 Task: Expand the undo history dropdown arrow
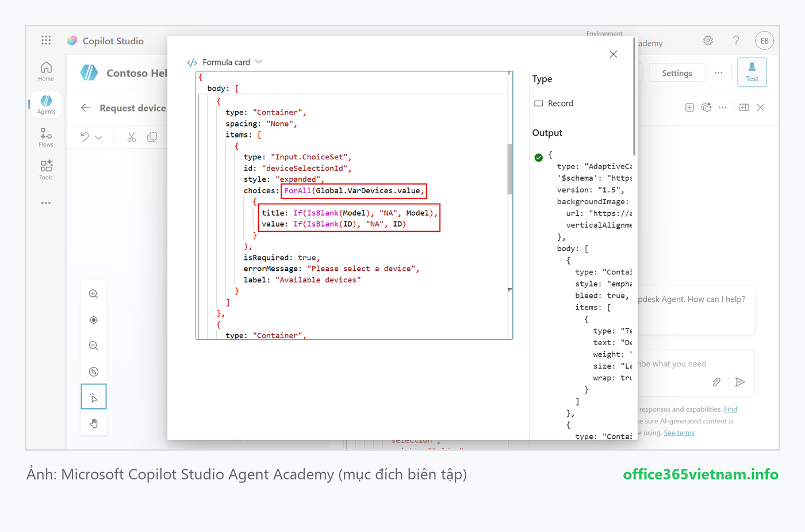(99, 137)
